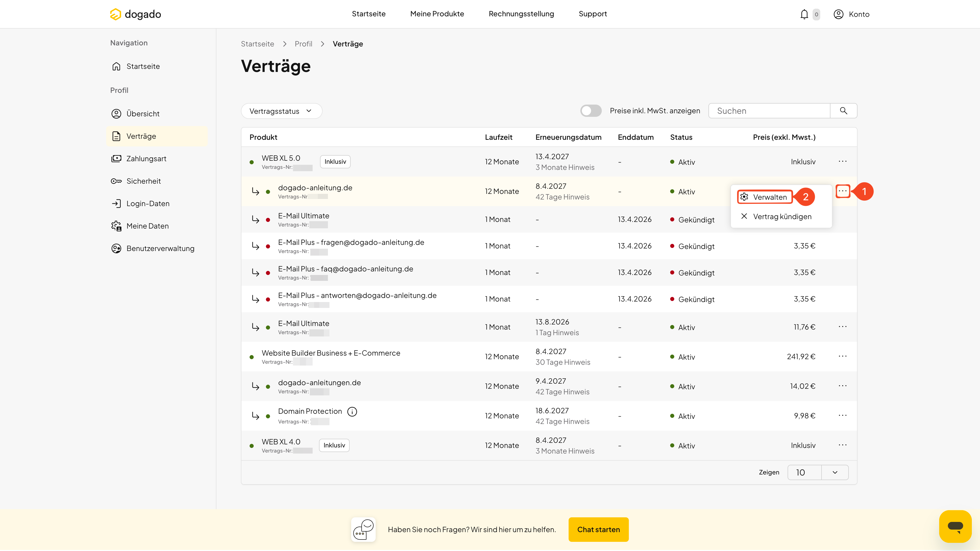Click Profil breadcrumb link
The image size is (980, 551).
(x=303, y=44)
